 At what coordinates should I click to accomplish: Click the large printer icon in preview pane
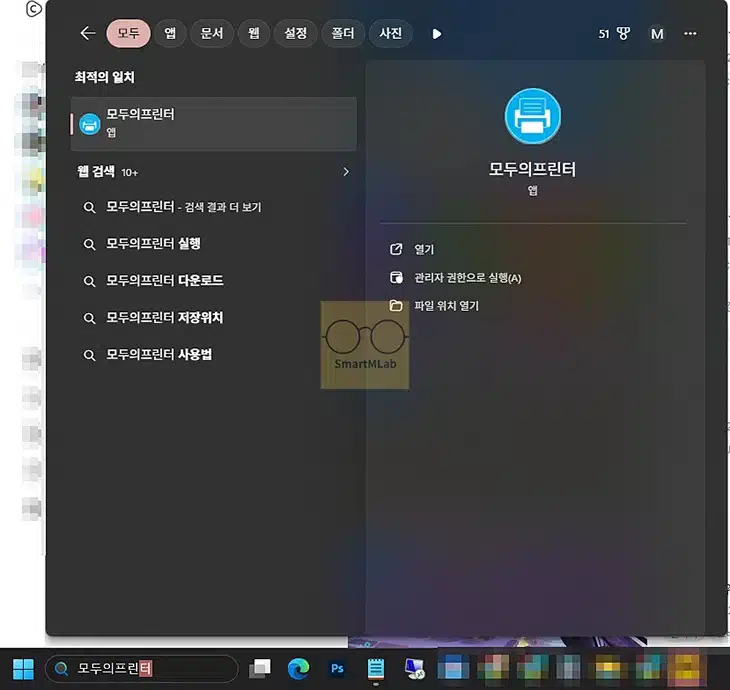(x=533, y=116)
